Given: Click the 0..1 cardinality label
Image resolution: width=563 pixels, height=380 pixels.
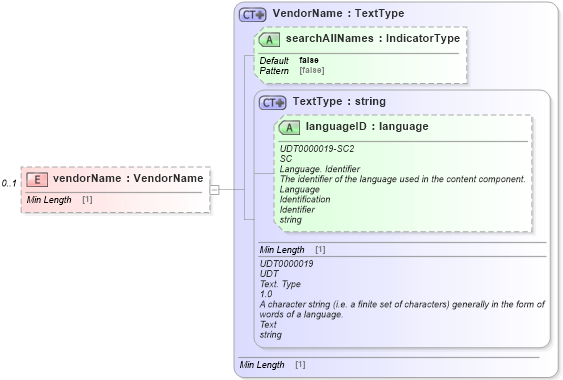Looking at the screenshot, I should (x=9, y=183).
